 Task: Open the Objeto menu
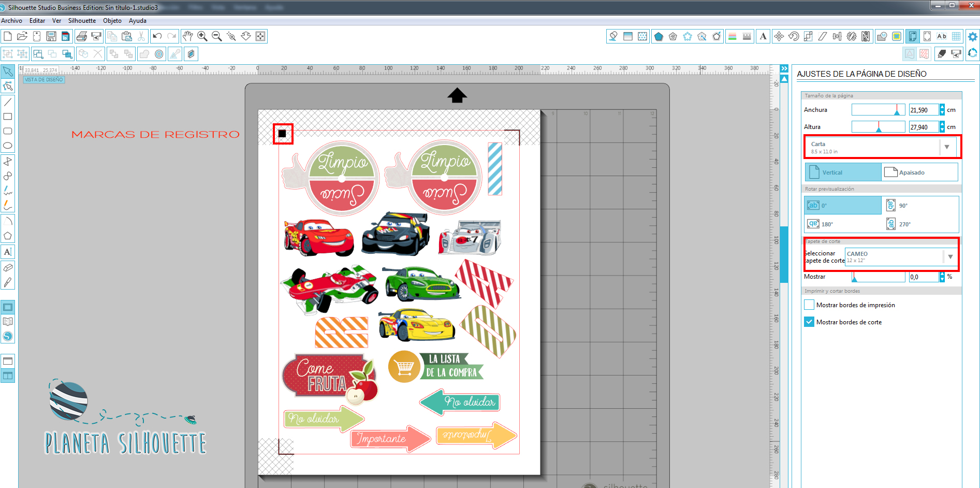112,21
